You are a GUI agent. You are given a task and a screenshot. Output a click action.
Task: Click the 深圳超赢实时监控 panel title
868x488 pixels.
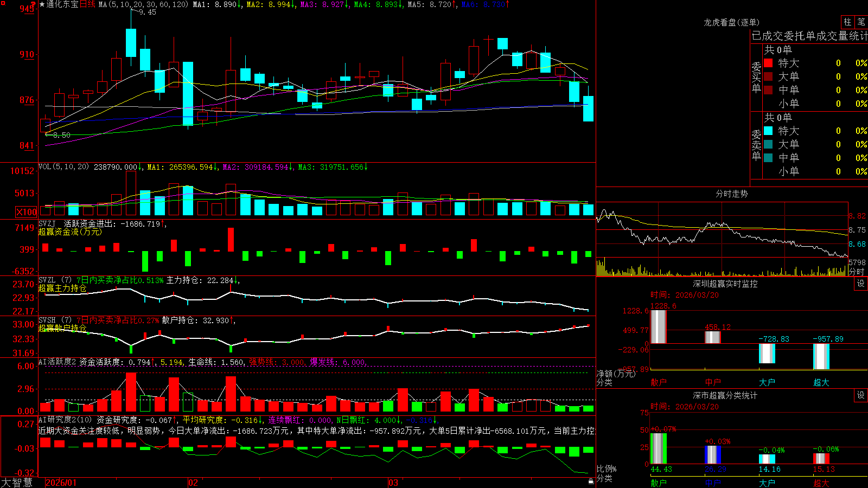(725, 284)
